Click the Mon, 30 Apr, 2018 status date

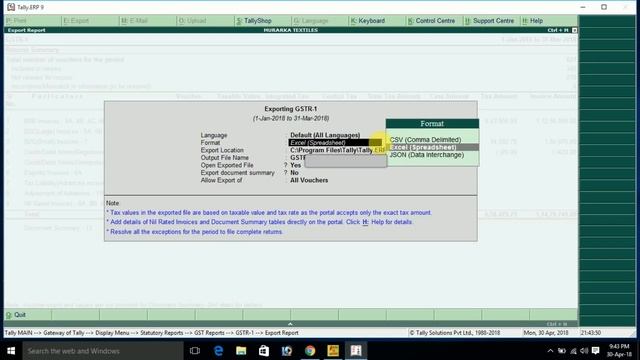(546, 333)
